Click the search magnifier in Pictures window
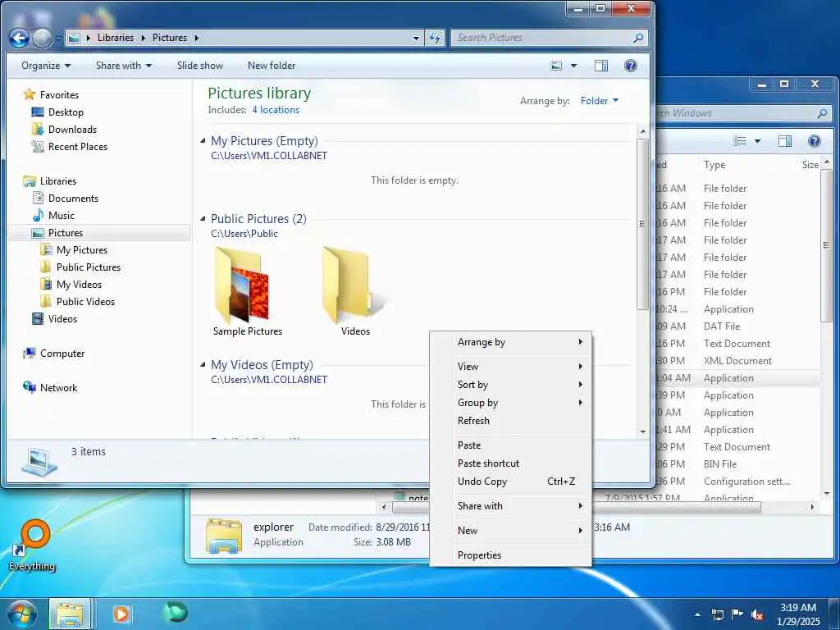 pos(637,38)
